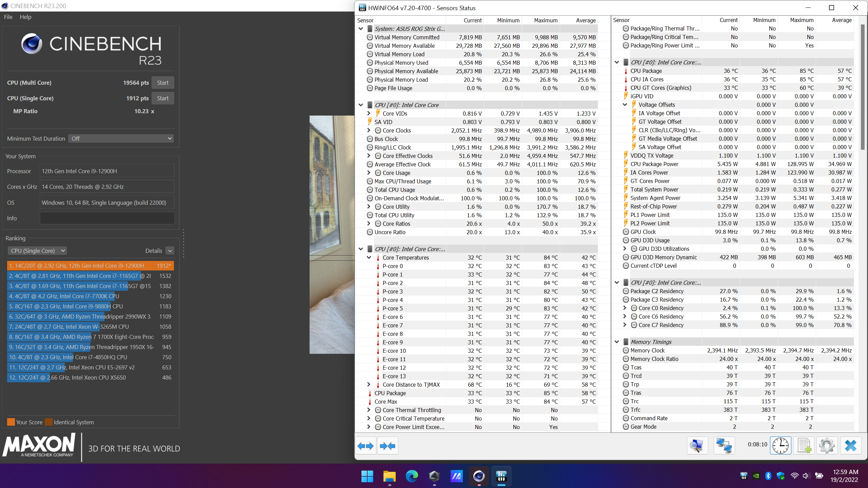The height and width of the screenshot is (488, 868).
Task: Expand Core Thermal Throttling row
Action: pos(369,410)
